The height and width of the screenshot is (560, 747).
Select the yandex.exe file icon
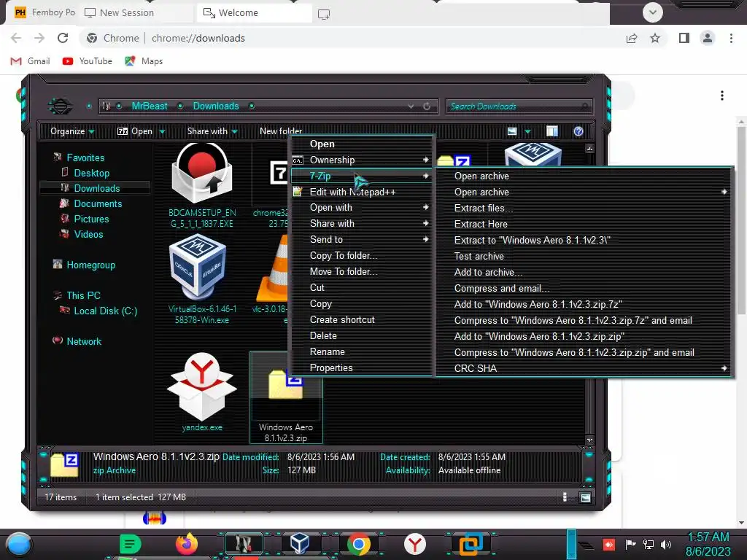click(202, 386)
